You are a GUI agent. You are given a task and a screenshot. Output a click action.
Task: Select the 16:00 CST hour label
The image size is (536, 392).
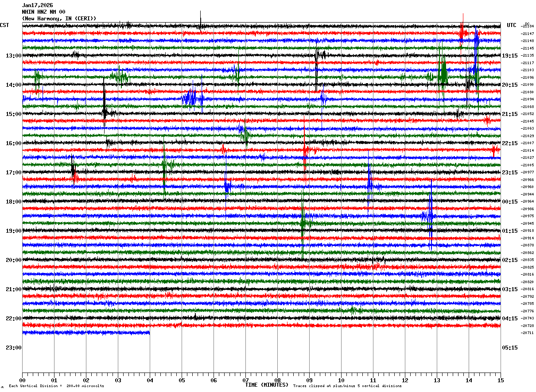(14, 143)
